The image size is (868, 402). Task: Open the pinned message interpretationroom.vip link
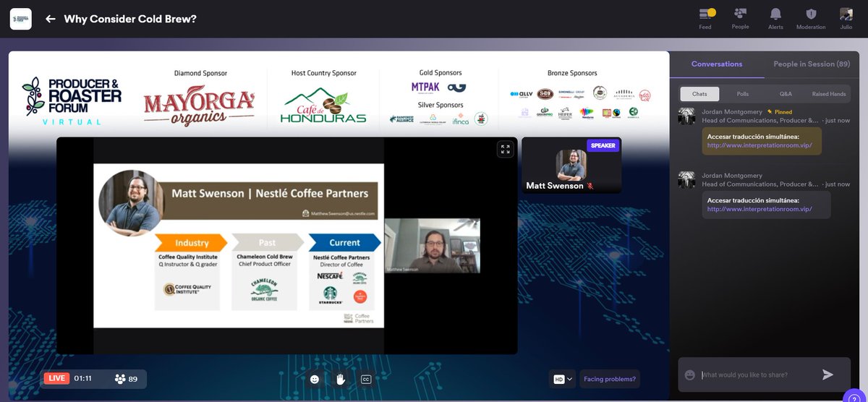click(759, 145)
